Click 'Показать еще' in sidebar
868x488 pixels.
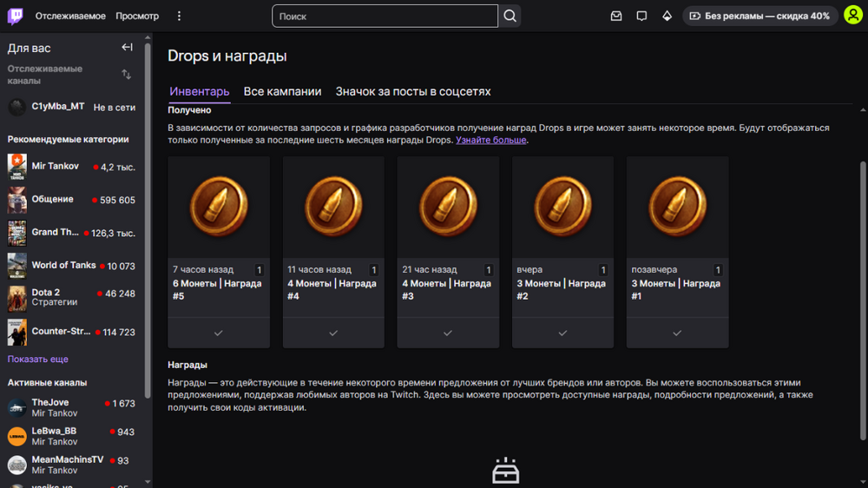37,359
